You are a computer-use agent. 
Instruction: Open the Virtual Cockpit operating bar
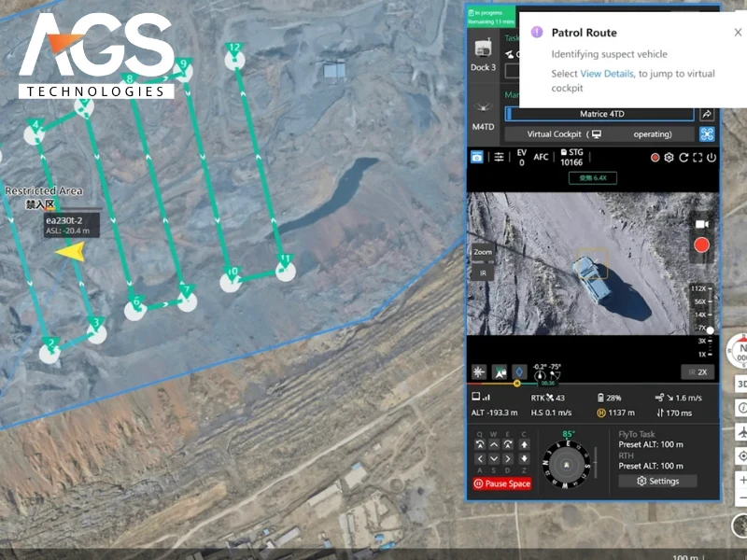pyautogui.click(x=599, y=134)
